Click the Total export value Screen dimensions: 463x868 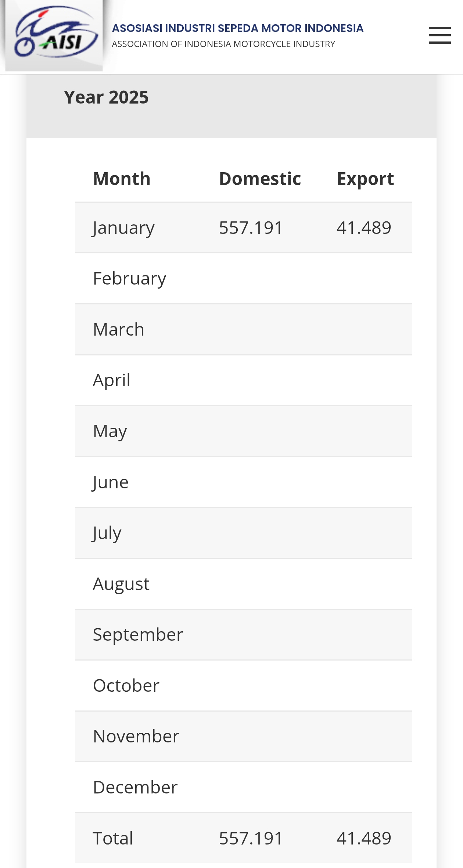(x=364, y=838)
